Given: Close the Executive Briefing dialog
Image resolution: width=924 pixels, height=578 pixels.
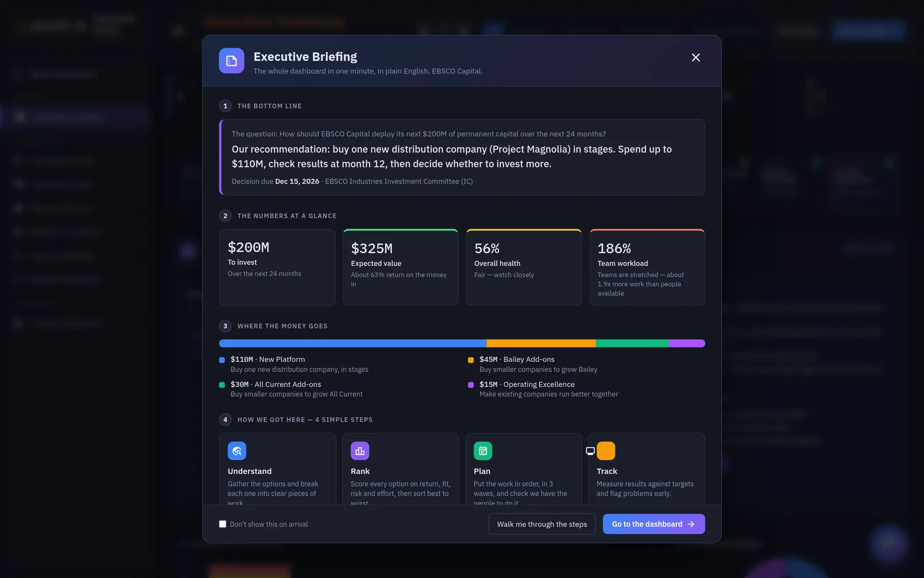Looking at the screenshot, I should (695, 57).
